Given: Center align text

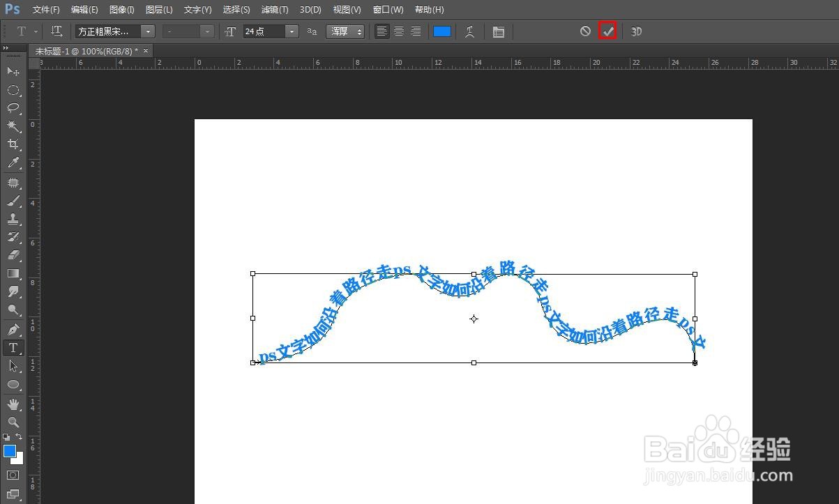Looking at the screenshot, I should click(399, 31).
